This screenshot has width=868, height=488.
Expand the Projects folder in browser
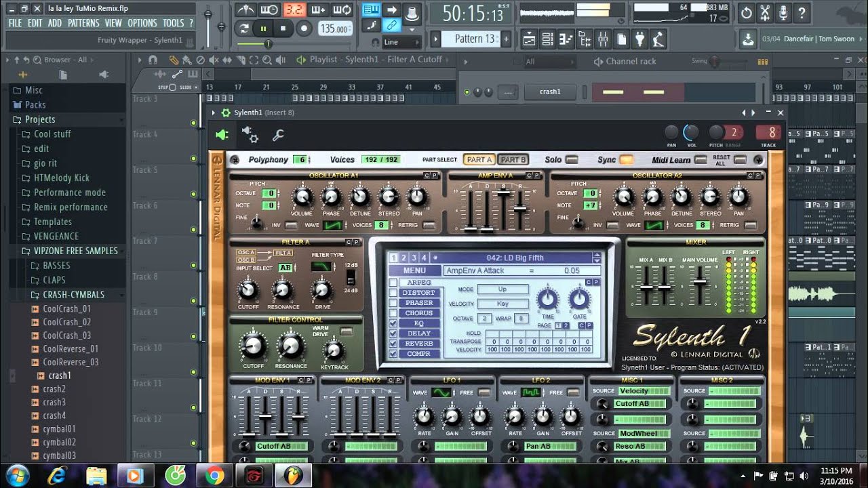coord(40,119)
